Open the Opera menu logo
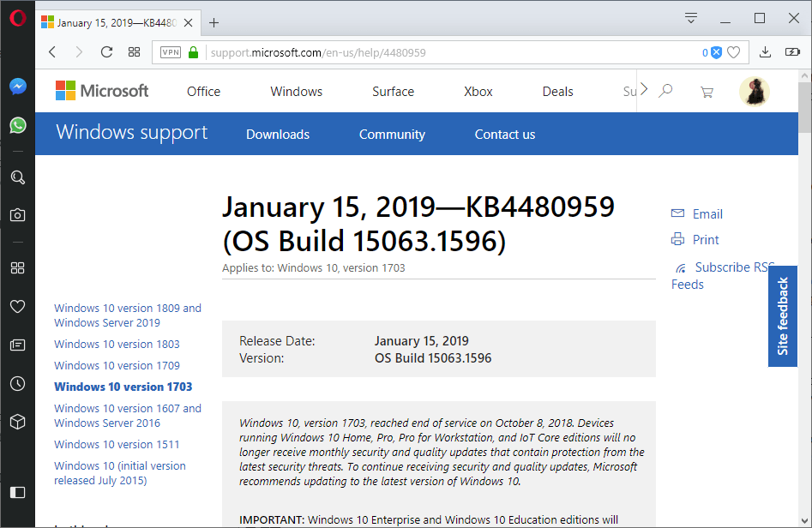Viewport: 812px width, 528px height. coord(18,19)
